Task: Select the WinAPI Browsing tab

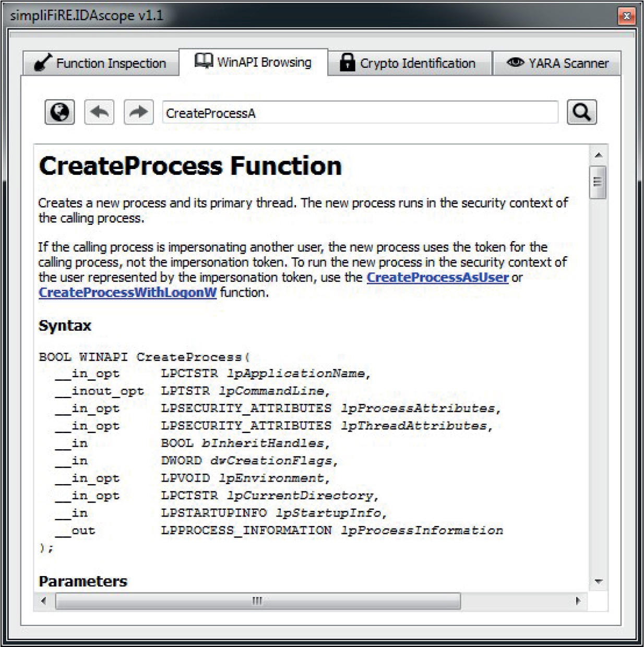Action: point(253,62)
